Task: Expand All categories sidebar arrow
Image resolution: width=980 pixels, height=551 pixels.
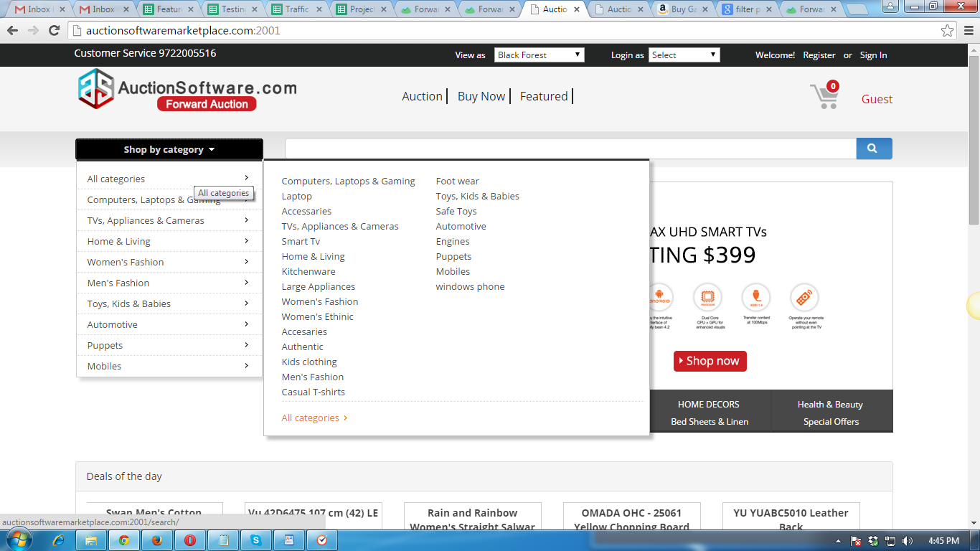Action: click(x=246, y=178)
